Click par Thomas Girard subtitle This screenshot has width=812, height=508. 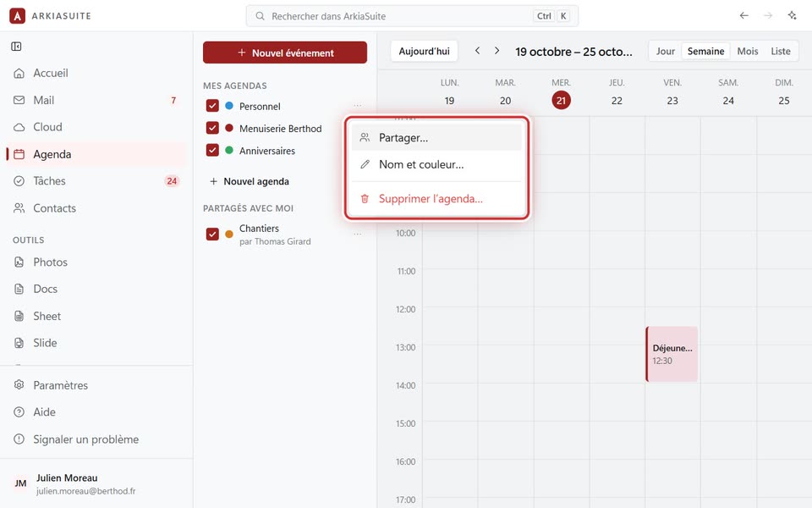pos(275,241)
